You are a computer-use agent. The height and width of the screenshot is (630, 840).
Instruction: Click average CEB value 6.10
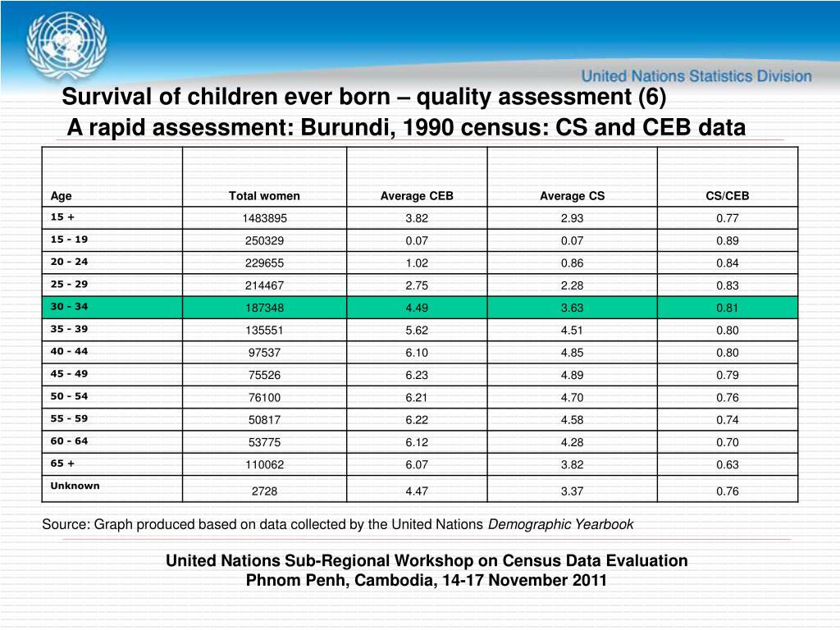(x=417, y=354)
